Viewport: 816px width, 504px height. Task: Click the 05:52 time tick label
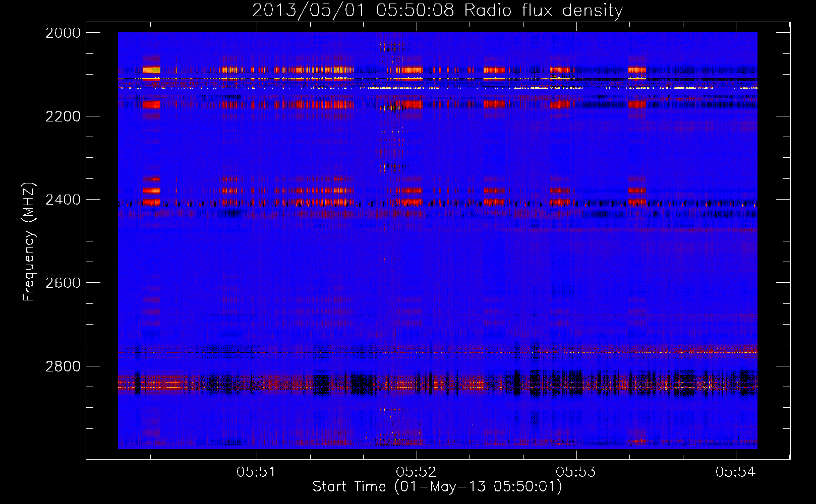(x=416, y=472)
